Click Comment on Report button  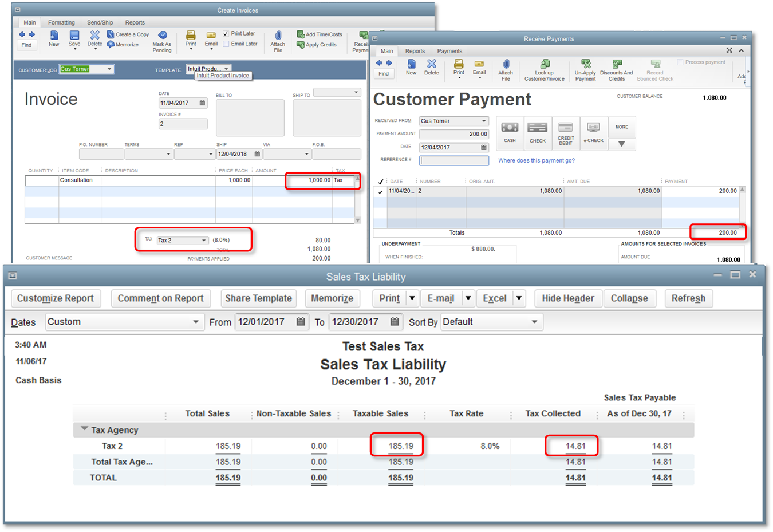(160, 298)
